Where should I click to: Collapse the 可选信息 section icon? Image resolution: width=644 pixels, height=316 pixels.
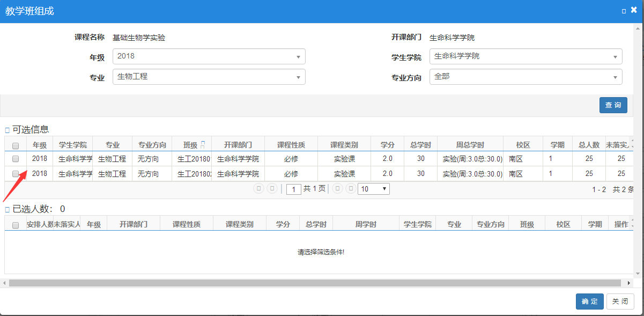pyautogui.click(x=8, y=130)
